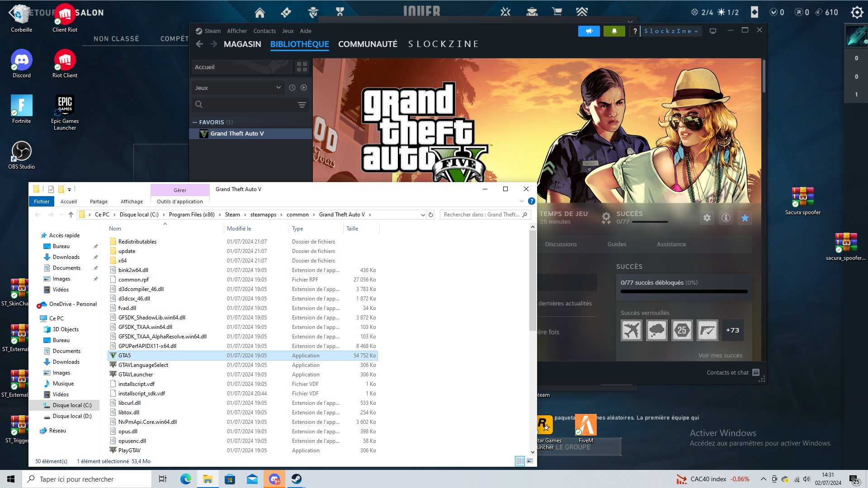This screenshot has width=868, height=488.
Task: Open the SlockzIne account dropdown
Action: (x=671, y=31)
